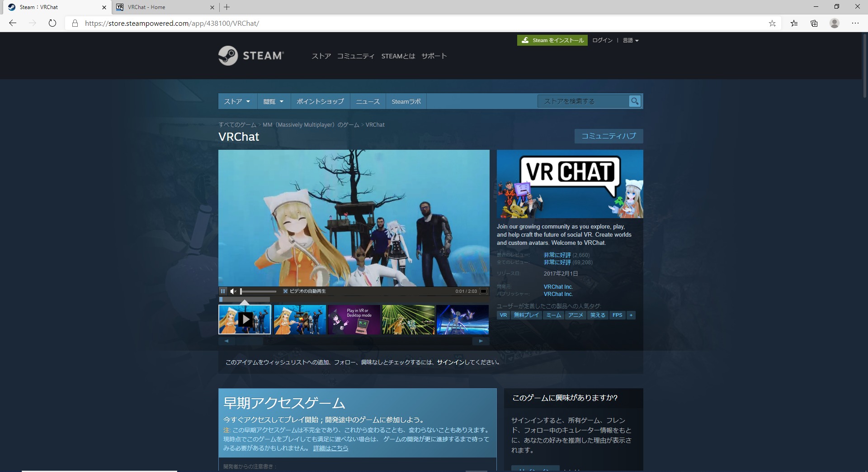Image resolution: width=868 pixels, height=472 pixels.
Task: Open the 閲覧 browse dropdown
Action: pyautogui.click(x=273, y=101)
